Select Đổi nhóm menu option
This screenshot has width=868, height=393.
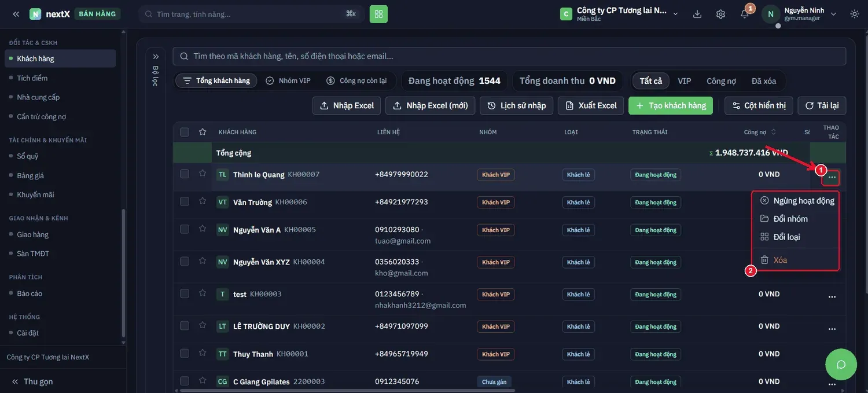[x=797, y=219]
